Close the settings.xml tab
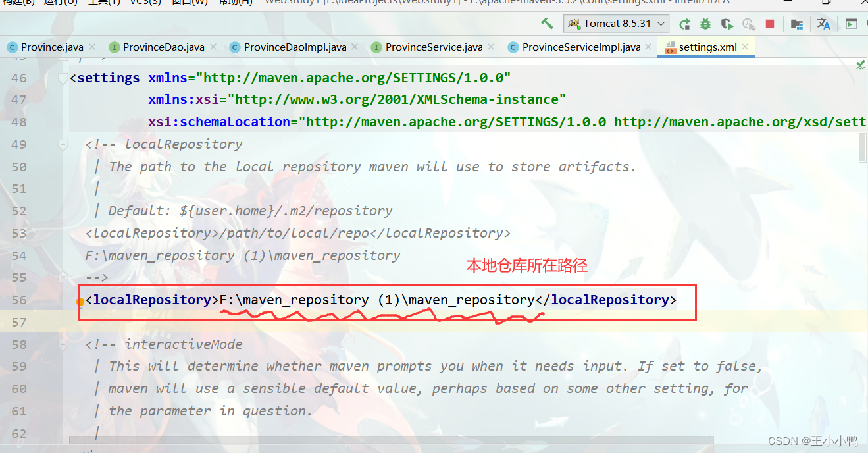 745,47
